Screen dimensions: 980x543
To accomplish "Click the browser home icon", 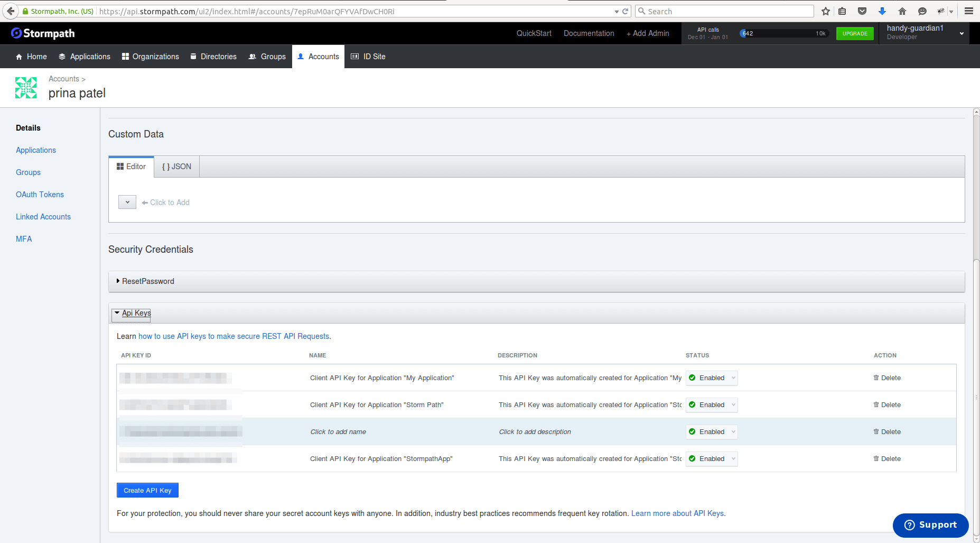I will [902, 11].
